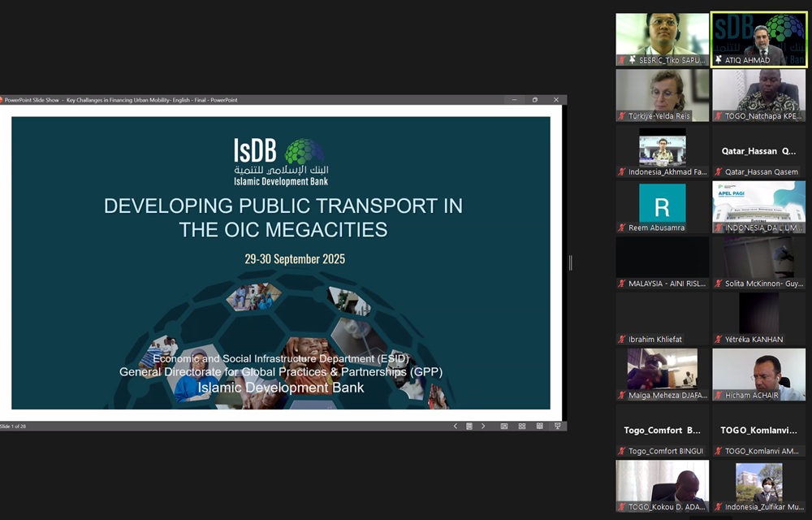Viewport: 812px width, 520px height.
Task: Click the PowerPoint Slide Show title bar
Action: [244, 100]
